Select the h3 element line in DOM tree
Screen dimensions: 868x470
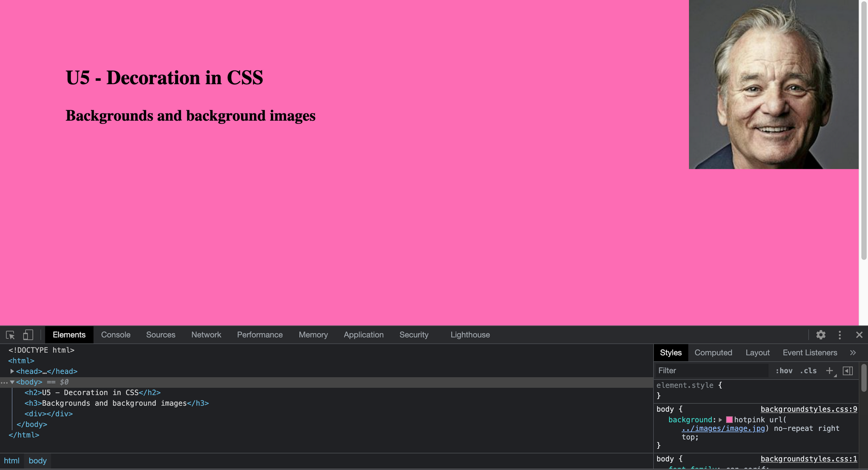(x=117, y=403)
